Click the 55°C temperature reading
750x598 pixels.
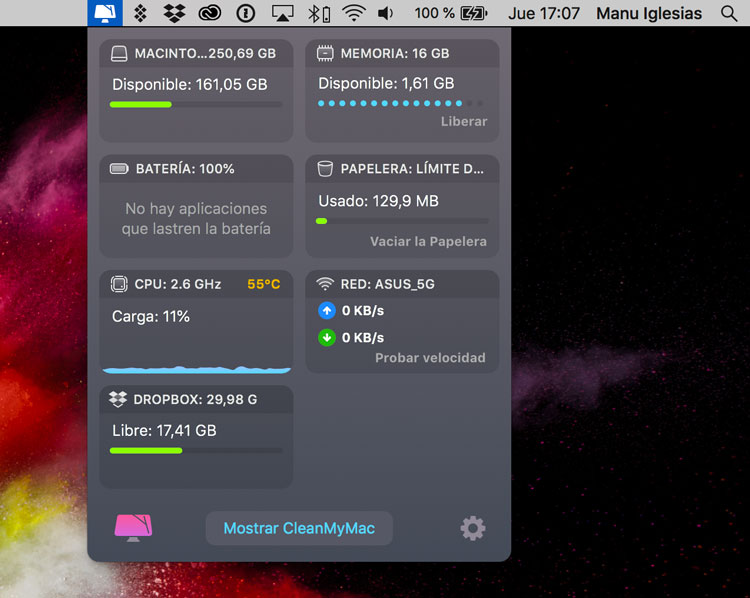click(x=264, y=284)
